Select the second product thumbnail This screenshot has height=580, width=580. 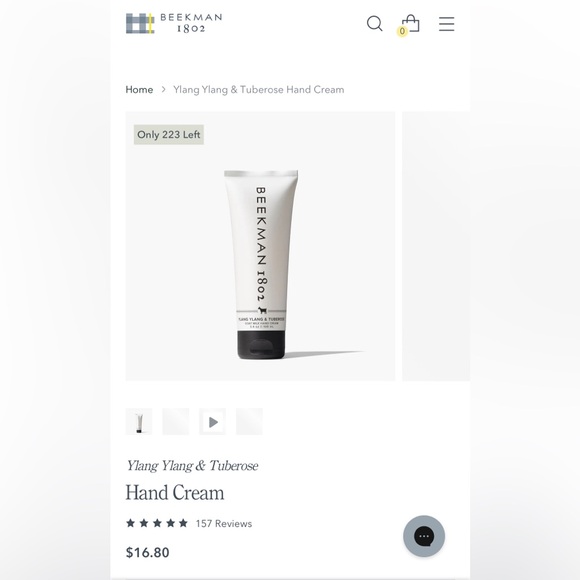point(176,422)
